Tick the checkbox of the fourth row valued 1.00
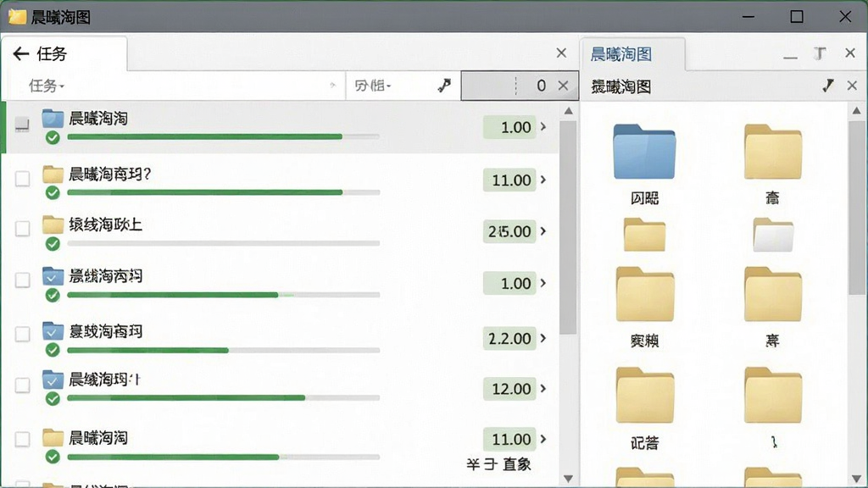This screenshot has height=488, width=868. (x=22, y=280)
